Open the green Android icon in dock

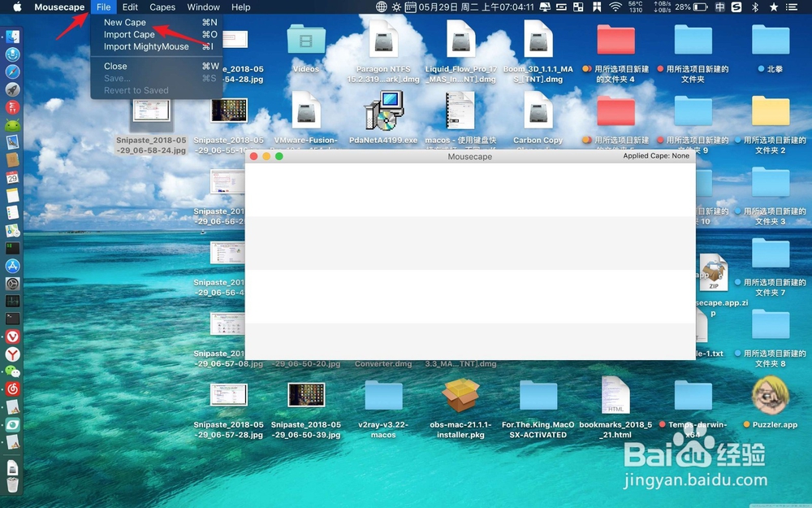coord(12,125)
